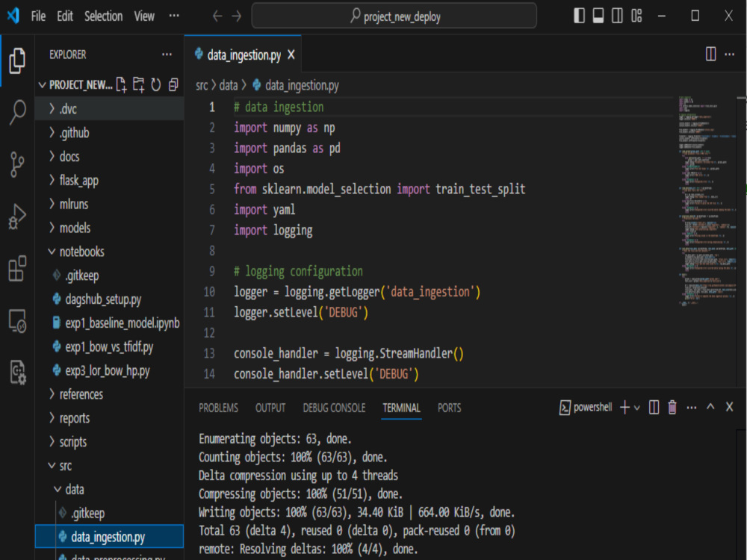This screenshot has width=747, height=560.
Task: Maximize the panel size with the caret
Action: pos(710,407)
